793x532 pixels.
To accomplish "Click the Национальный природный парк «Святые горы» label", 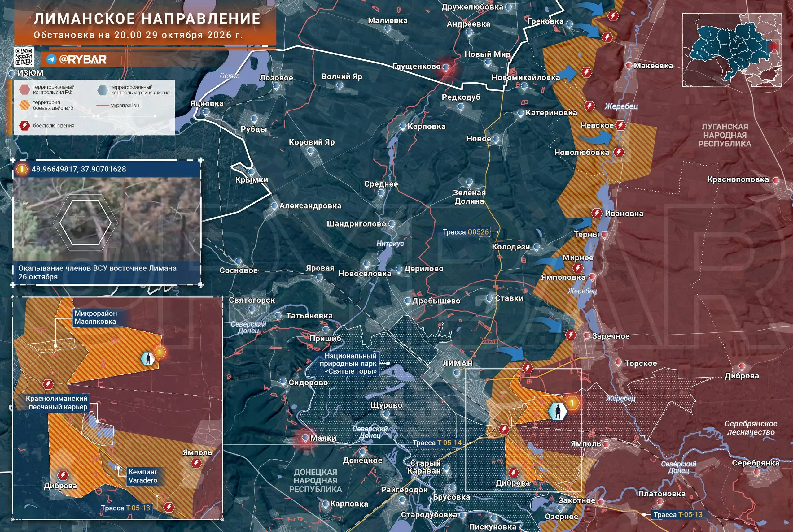I will coord(350,363).
